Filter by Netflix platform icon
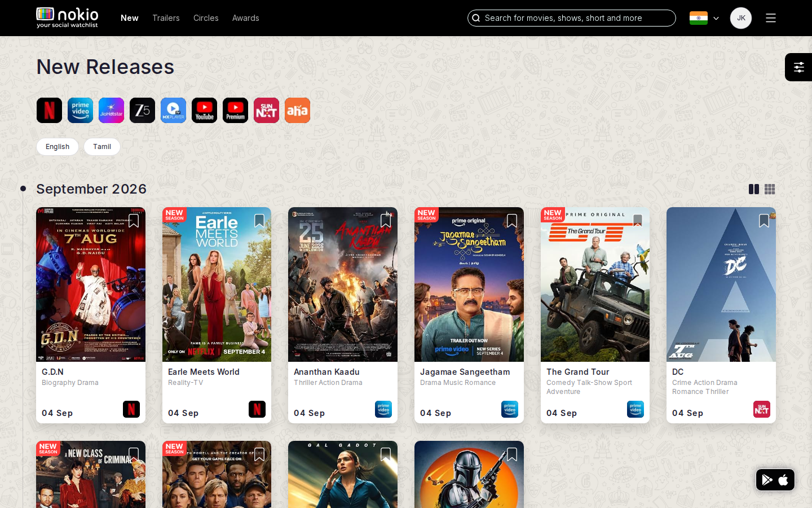 (49, 110)
